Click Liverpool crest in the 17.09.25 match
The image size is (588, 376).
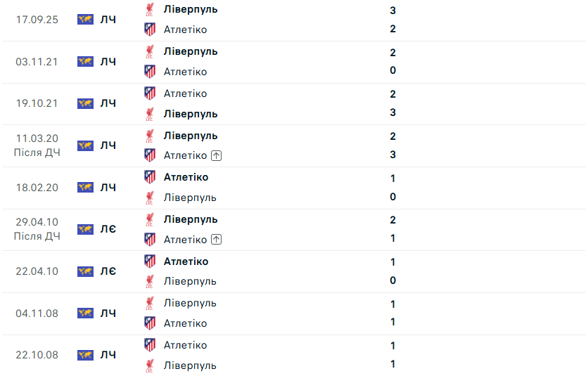point(150,9)
